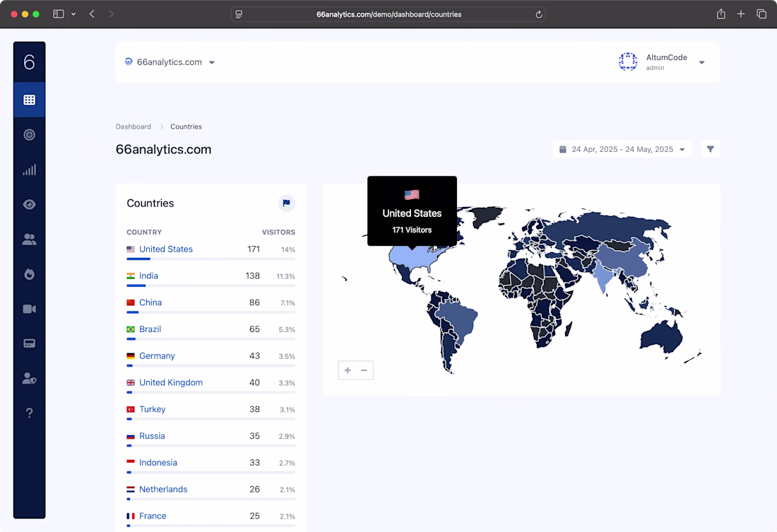Open the France country link
The width and height of the screenshot is (777, 532).
click(153, 516)
